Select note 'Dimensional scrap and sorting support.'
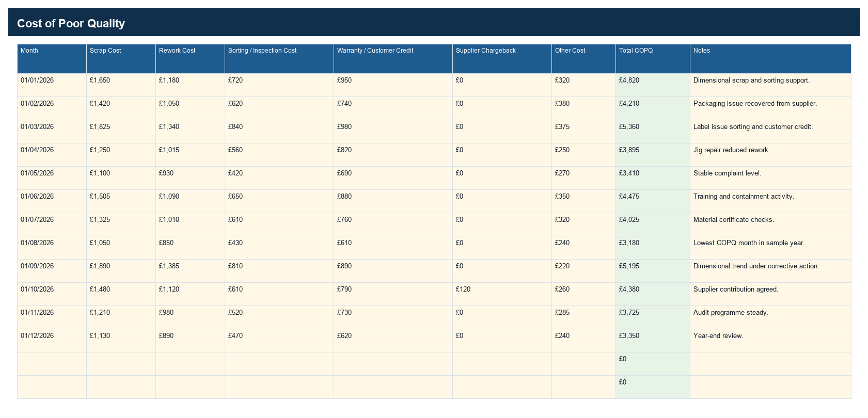This screenshot has height=418, width=868. 770,85
